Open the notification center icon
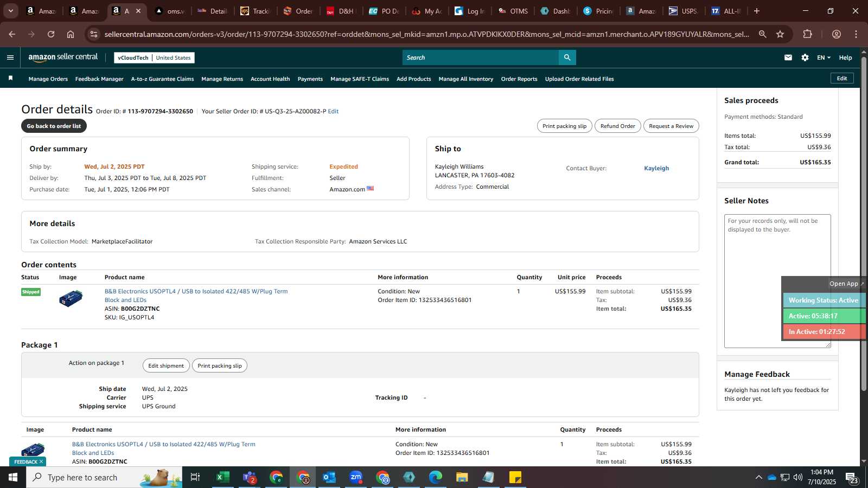The height and width of the screenshot is (488, 868). coord(851,477)
